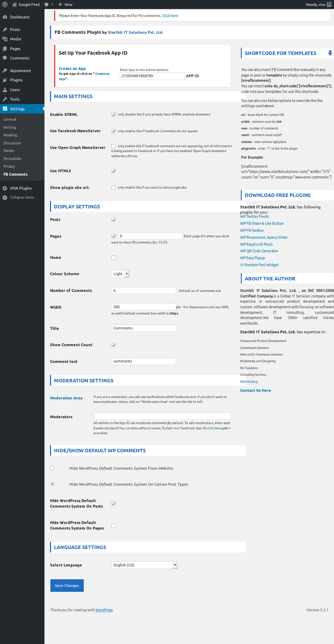Open the Discussion settings submenu item
Image resolution: width=334 pixels, height=644 pixels.
click(x=12, y=143)
